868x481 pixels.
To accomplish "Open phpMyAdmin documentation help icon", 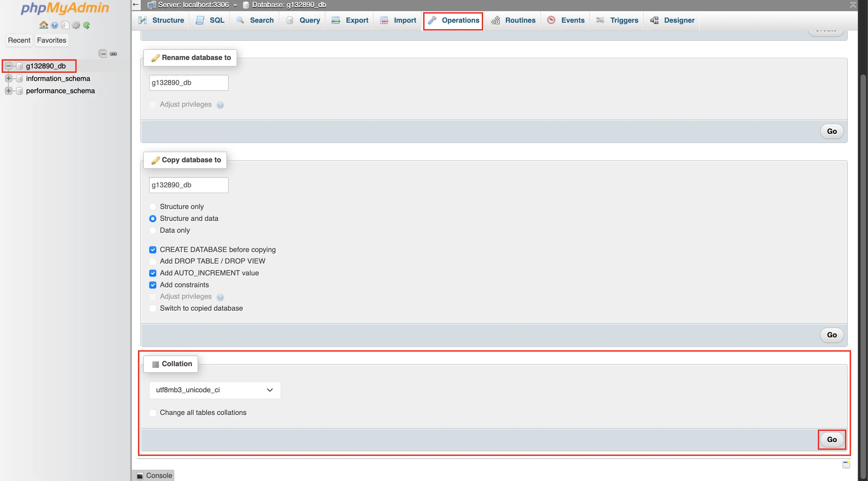I will [54, 25].
